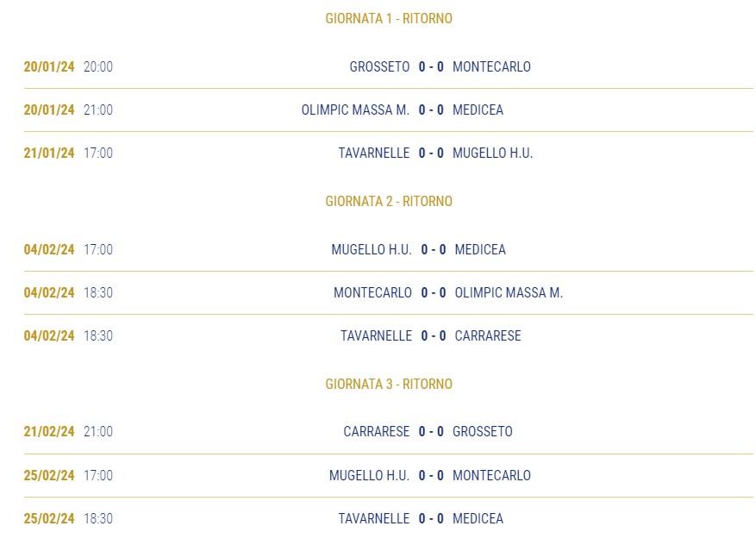756x551 pixels.
Task: Click Olimpic Massa M. in the away column on 04/02/24
Action: coord(509,292)
